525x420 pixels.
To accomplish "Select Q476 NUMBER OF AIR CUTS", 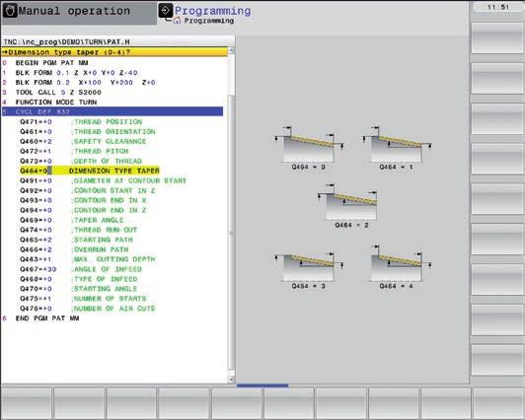I will [88, 309].
